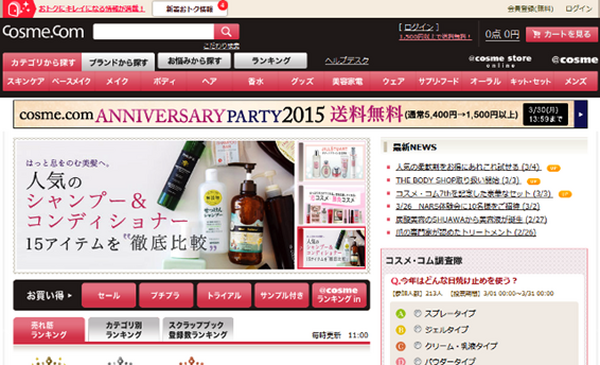
Task: Open cart with カートを見る button
Action: click(x=561, y=34)
